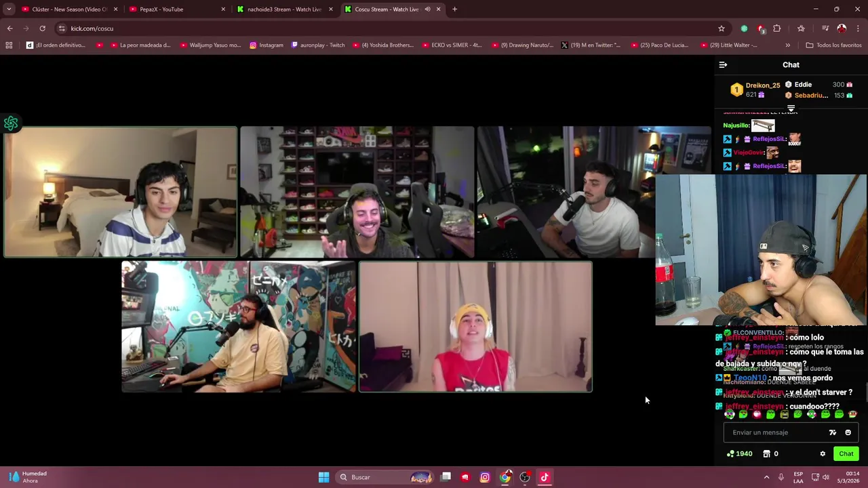
Task: Open the Chrome three-dot menu
Action: click(858, 28)
